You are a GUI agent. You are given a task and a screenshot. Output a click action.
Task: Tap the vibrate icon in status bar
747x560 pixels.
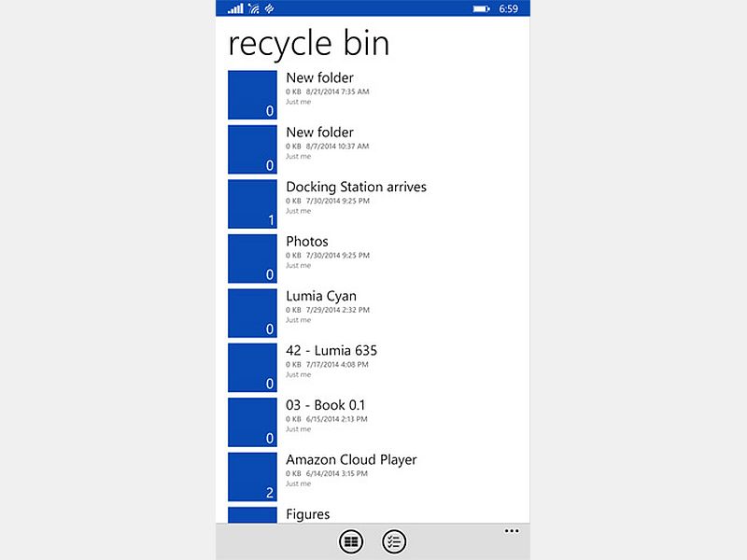point(270,8)
